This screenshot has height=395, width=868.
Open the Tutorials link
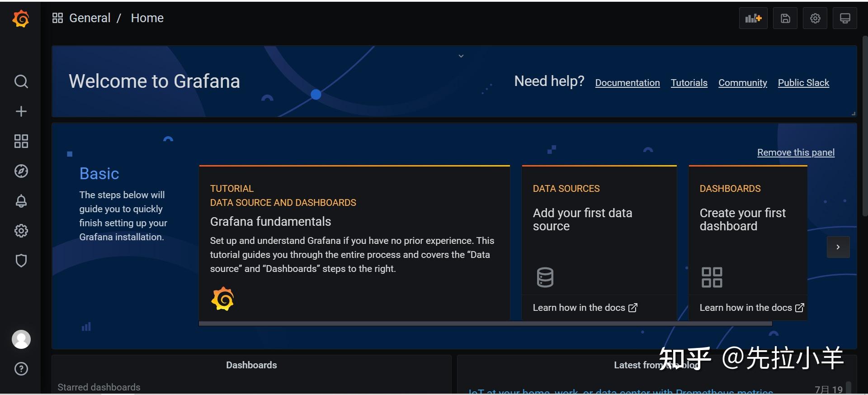689,83
